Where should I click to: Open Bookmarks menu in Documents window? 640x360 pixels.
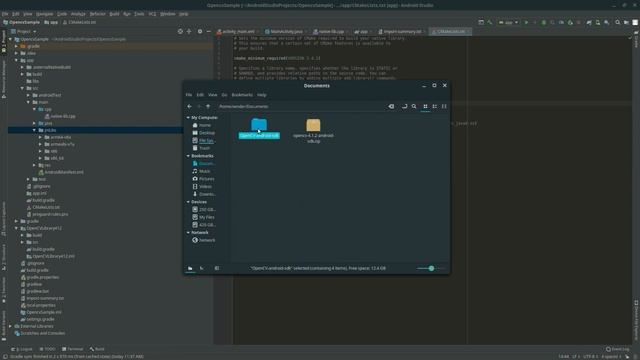point(242,95)
